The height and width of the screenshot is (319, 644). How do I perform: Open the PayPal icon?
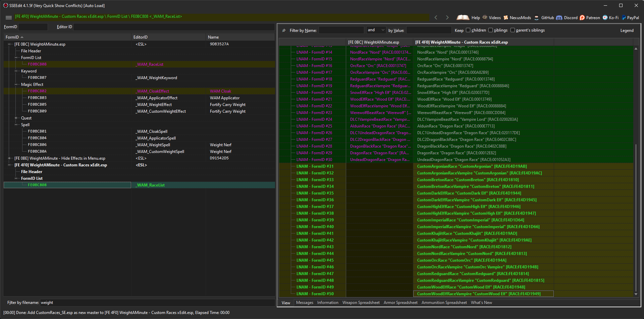point(624,18)
